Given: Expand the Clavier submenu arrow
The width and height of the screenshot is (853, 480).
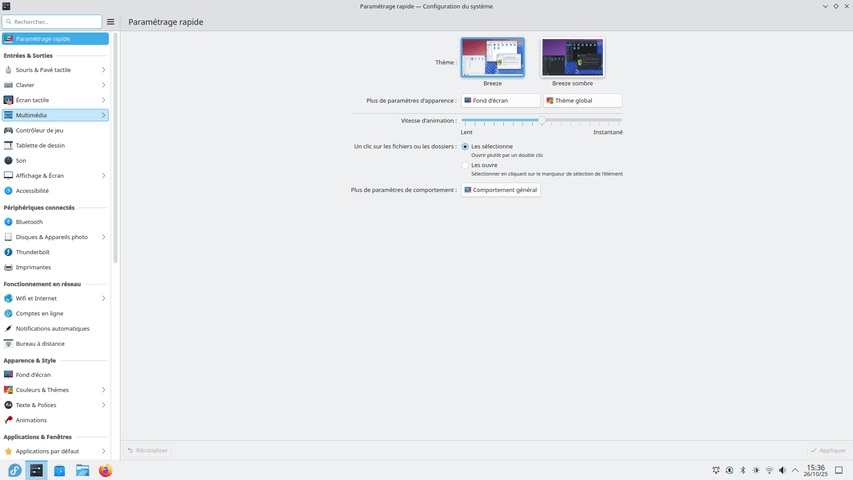Looking at the screenshot, I should [x=103, y=85].
